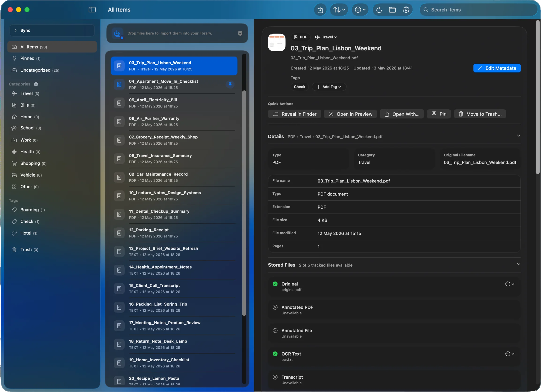Open the Trash in sidebar
The width and height of the screenshot is (541, 392).
(52, 250)
